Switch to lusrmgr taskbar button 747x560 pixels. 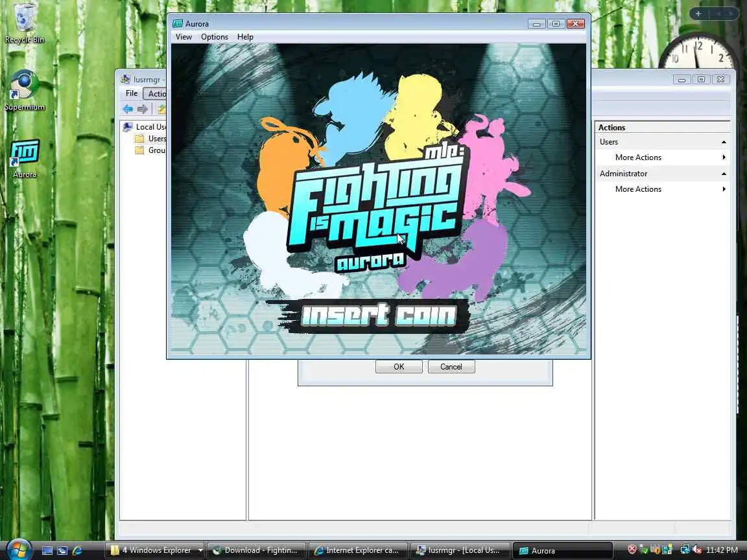[x=460, y=550]
